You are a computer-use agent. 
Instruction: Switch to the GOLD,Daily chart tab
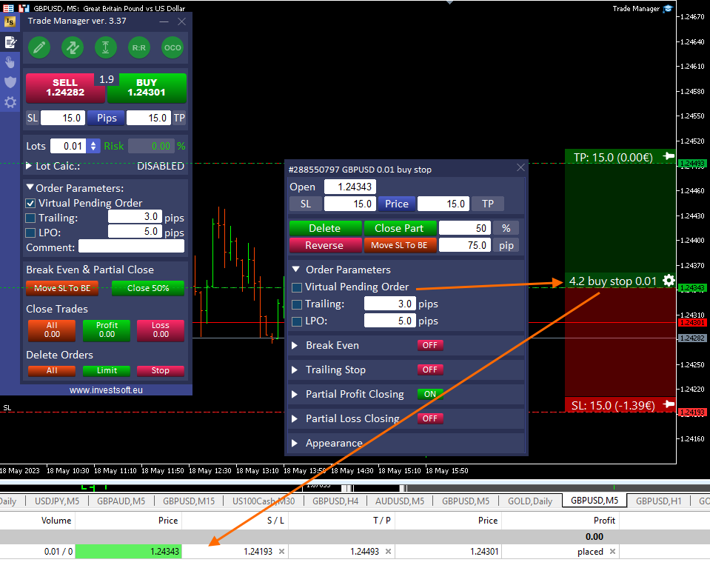click(x=529, y=501)
